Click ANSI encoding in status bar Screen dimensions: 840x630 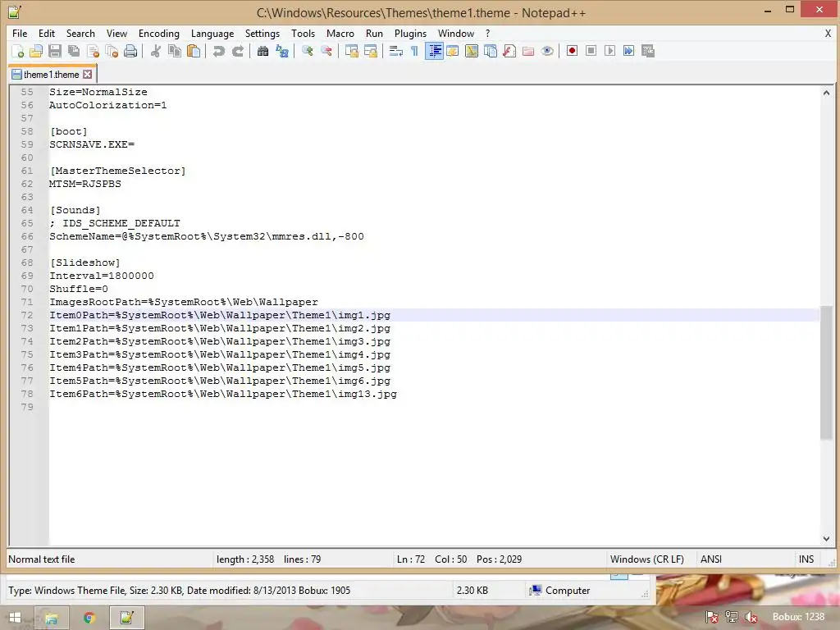pyautogui.click(x=711, y=559)
